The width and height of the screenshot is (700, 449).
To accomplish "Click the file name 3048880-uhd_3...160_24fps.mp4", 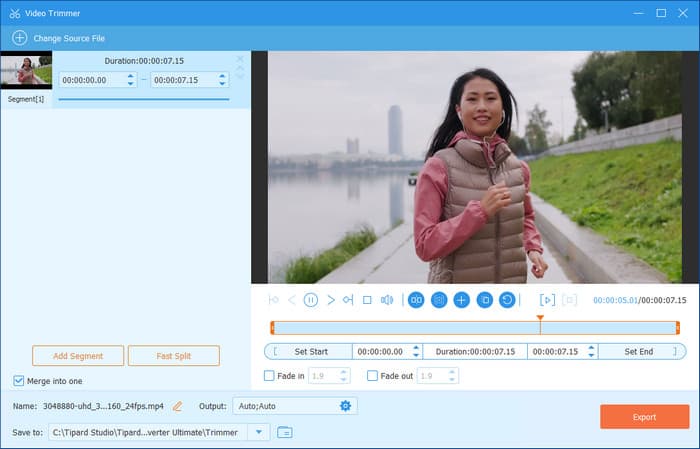I will [x=103, y=406].
